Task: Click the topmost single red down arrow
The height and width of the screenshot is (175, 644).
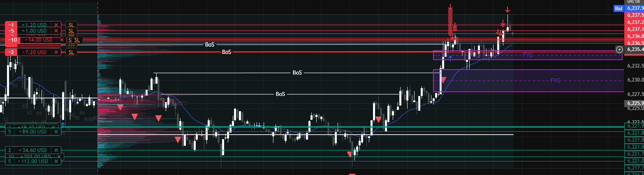Action: [x=508, y=9]
